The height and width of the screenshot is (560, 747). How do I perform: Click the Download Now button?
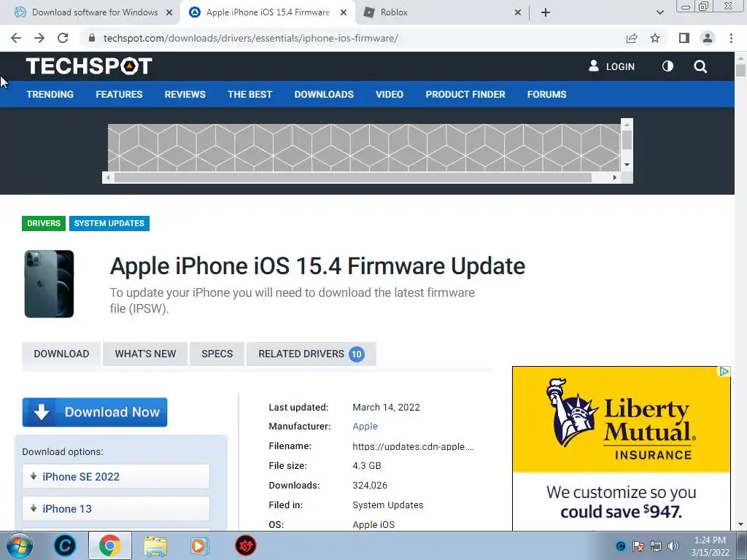click(95, 412)
